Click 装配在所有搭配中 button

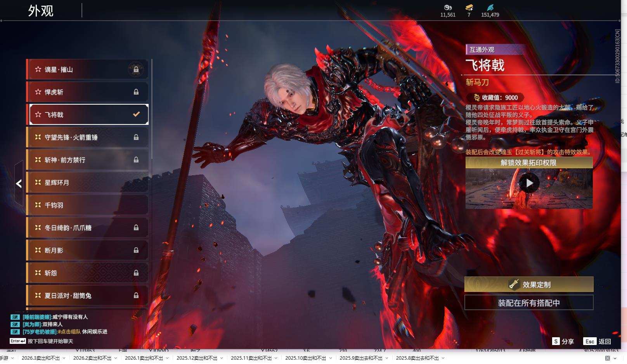coord(529,303)
